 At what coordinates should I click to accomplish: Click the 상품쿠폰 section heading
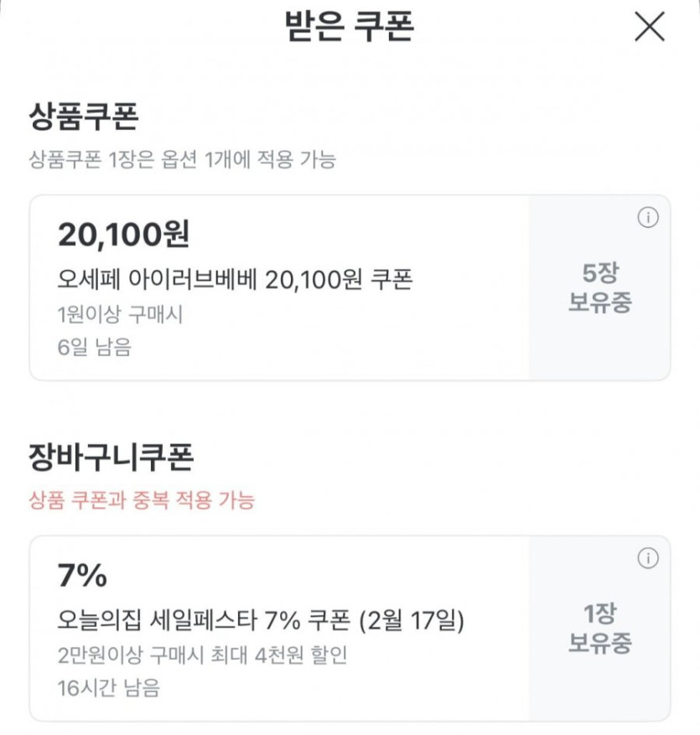(x=83, y=117)
